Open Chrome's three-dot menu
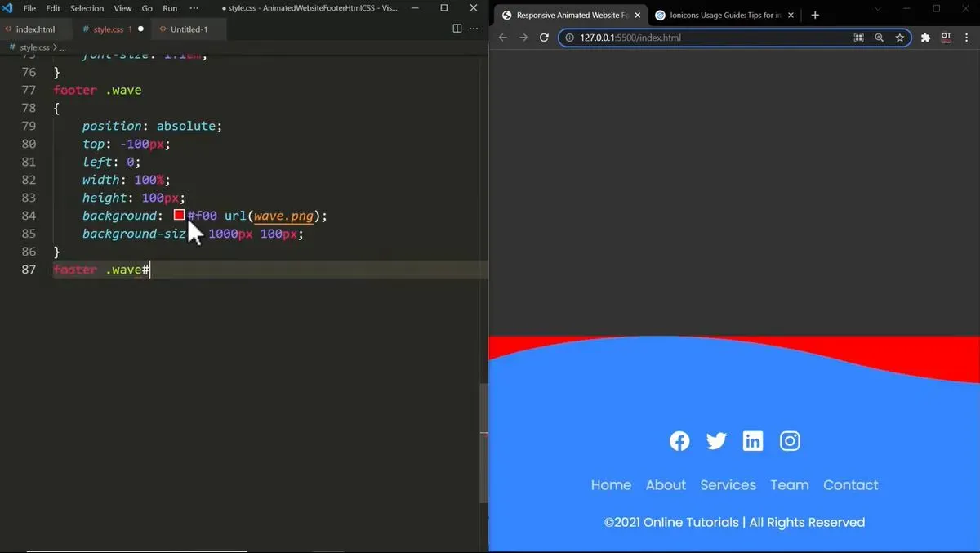 [x=968, y=38]
